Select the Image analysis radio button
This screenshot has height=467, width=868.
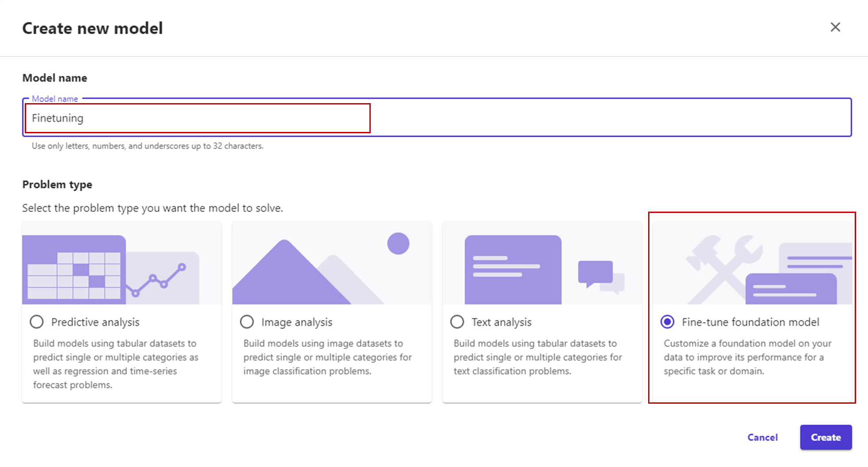[247, 322]
